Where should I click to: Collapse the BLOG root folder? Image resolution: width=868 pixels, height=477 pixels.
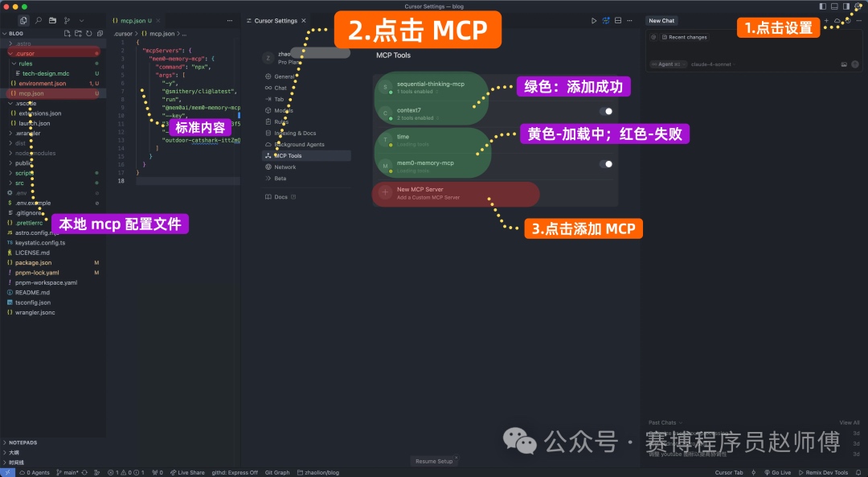tap(5, 33)
